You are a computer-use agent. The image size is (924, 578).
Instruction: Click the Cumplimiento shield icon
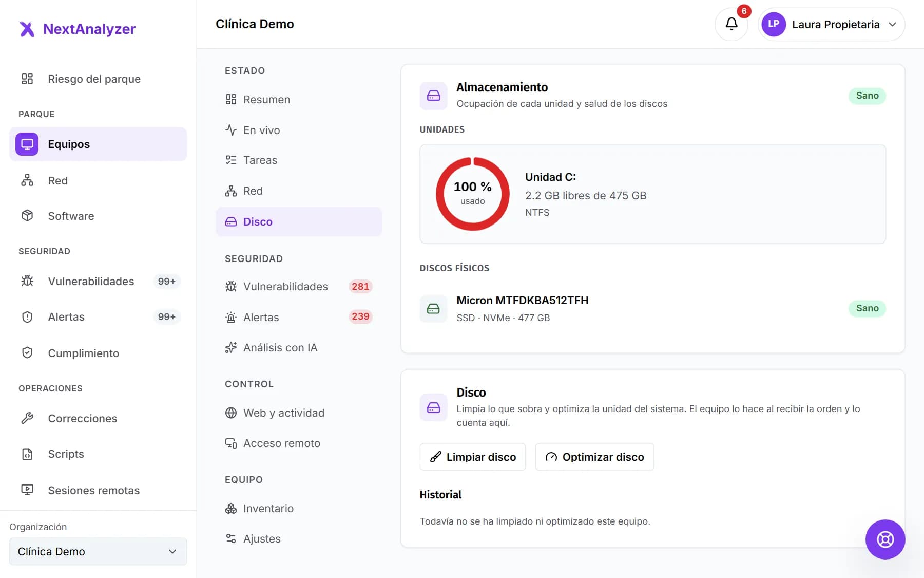click(27, 353)
